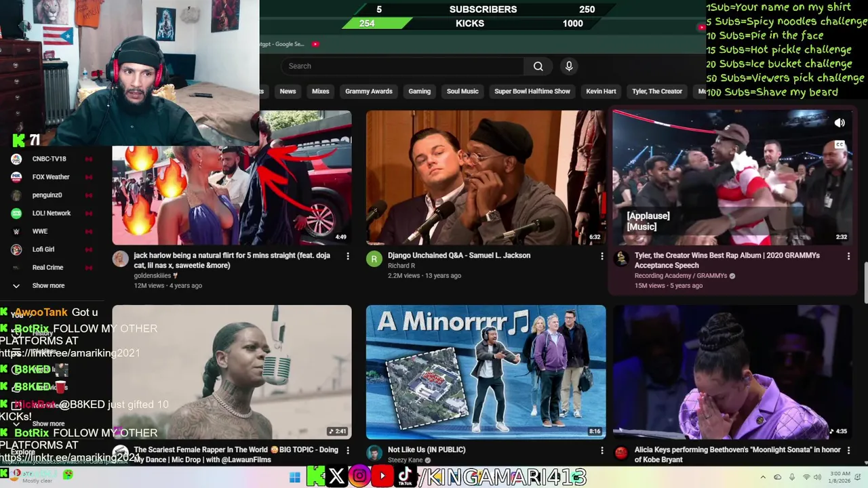Open Alicia Keys Moonlight Sonata video title

pyautogui.click(x=737, y=454)
